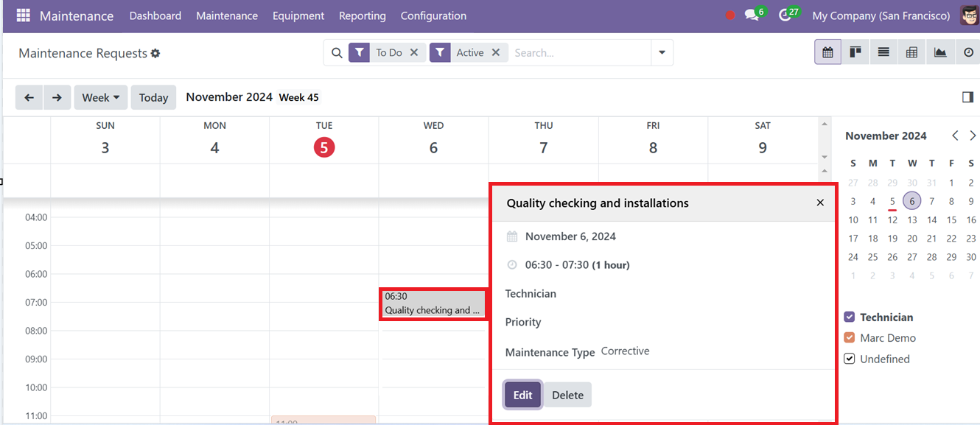980x425 pixels.
Task: Pick day 17 in mini calendar
Action: [853, 238]
